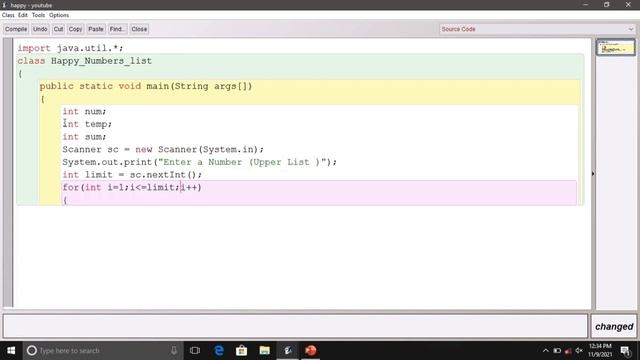The image size is (640, 360).
Task: Click the red recorder app taskbar icon
Action: (311, 351)
